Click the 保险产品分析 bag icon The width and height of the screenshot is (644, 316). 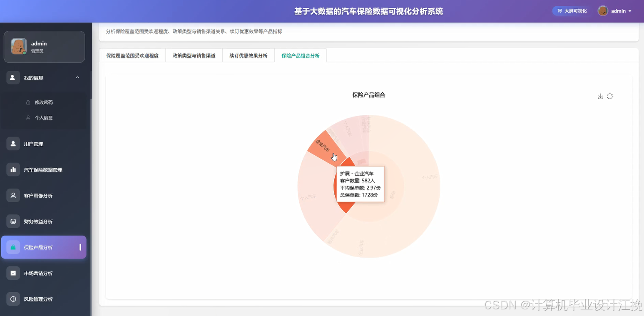pyautogui.click(x=13, y=247)
